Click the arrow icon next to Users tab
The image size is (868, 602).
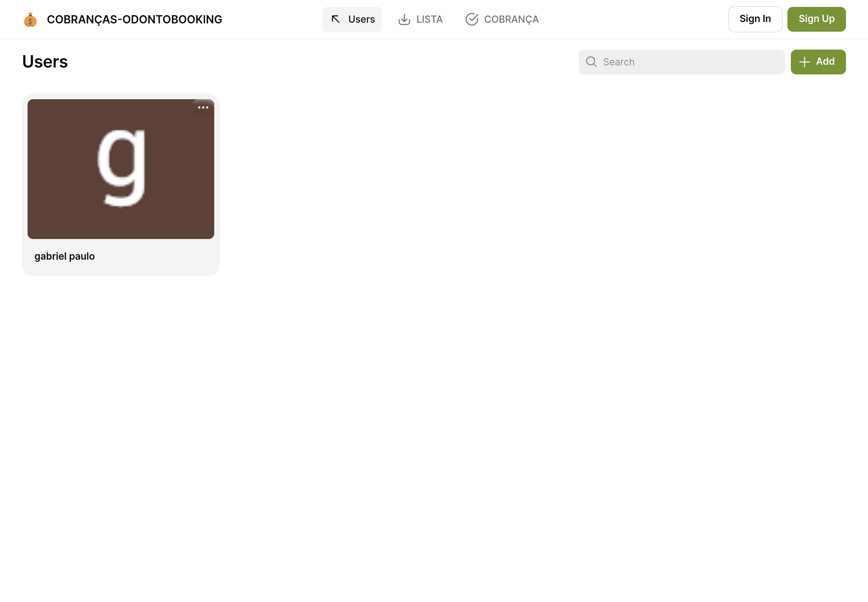(337, 19)
